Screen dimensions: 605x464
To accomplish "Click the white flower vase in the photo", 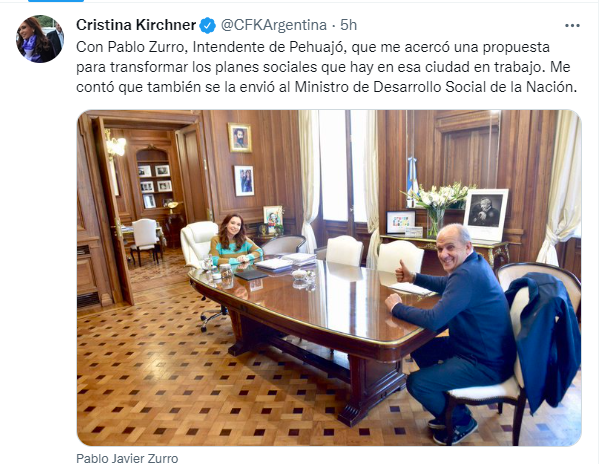I will pyautogui.click(x=438, y=208).
